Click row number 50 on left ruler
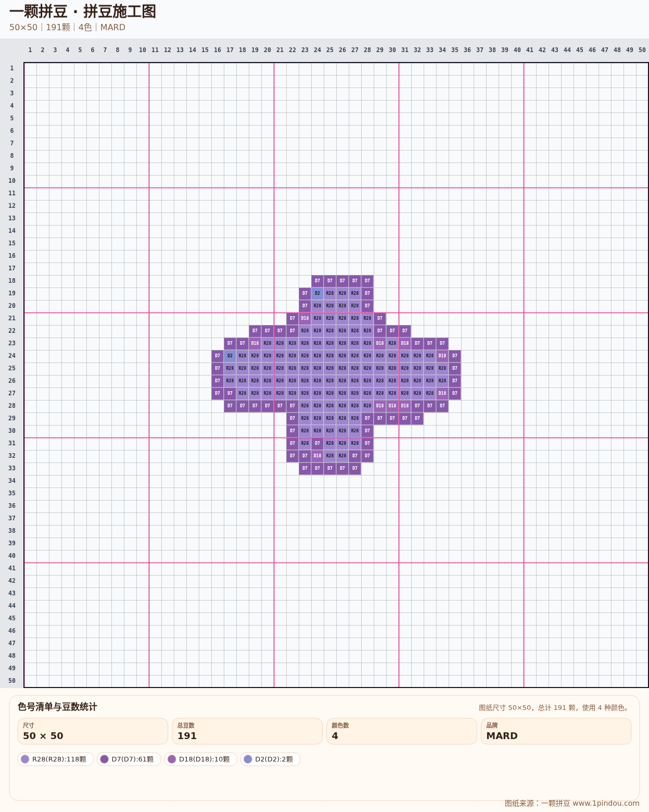 [x=12, y=681]
